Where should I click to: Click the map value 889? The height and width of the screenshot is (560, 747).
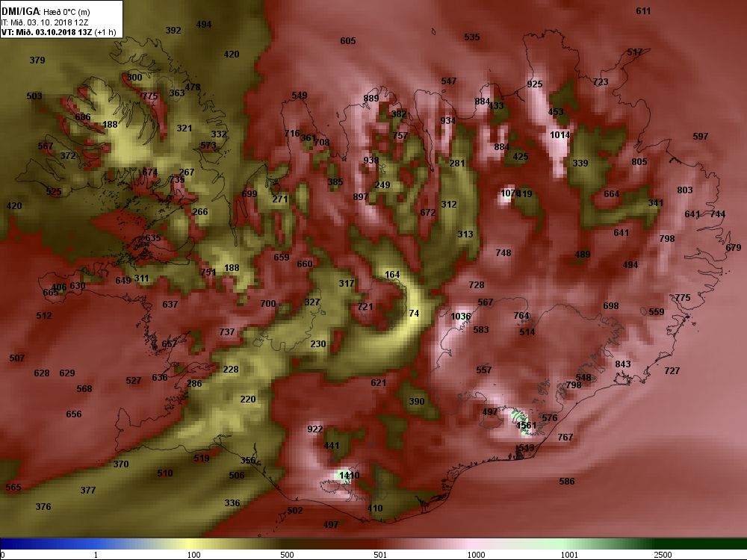[371, 98]
